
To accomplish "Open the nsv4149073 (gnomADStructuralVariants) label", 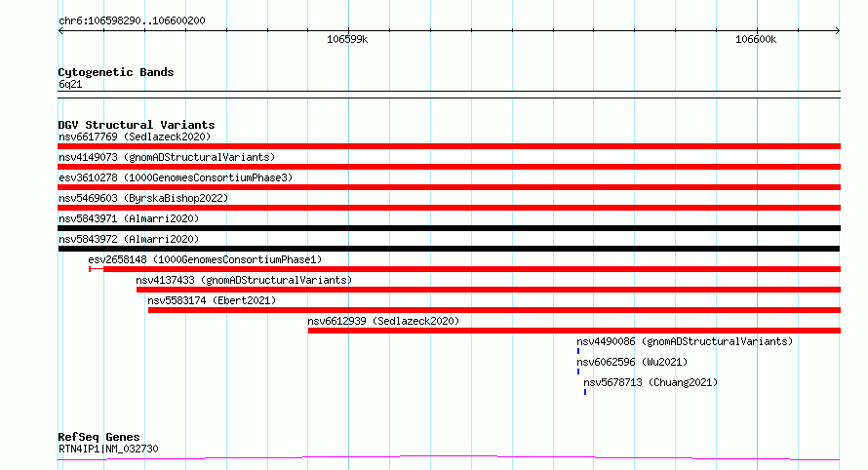I will [x=167, y=157].
